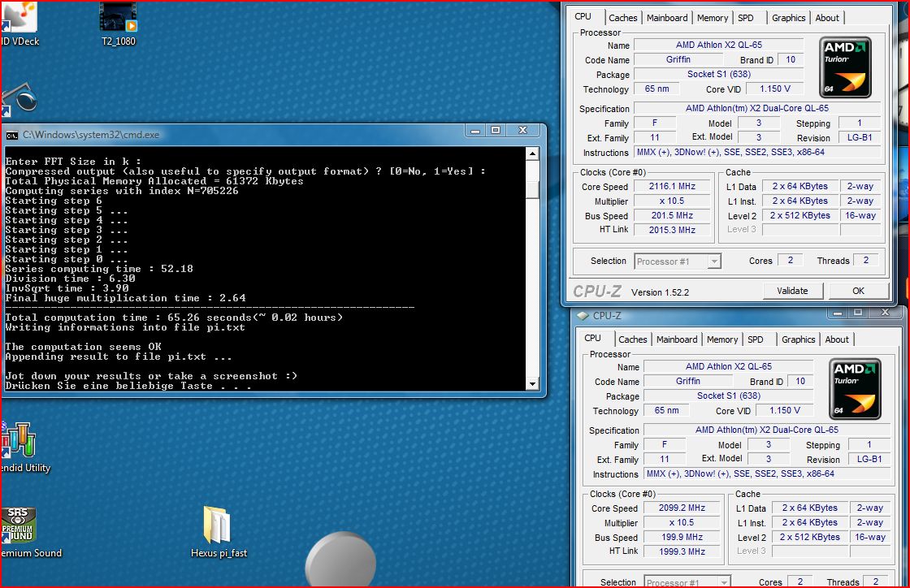Select Graphics tab in lower CPU-Z

tap(798, 339)
